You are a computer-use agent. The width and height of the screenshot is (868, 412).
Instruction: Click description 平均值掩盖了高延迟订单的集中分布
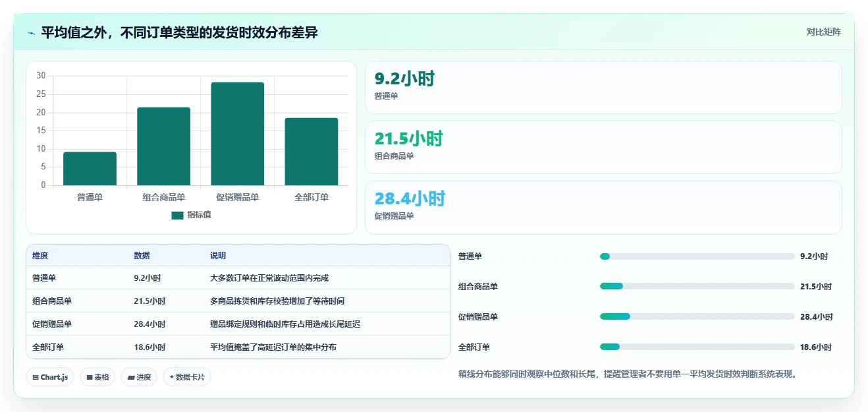coord(273,347)
